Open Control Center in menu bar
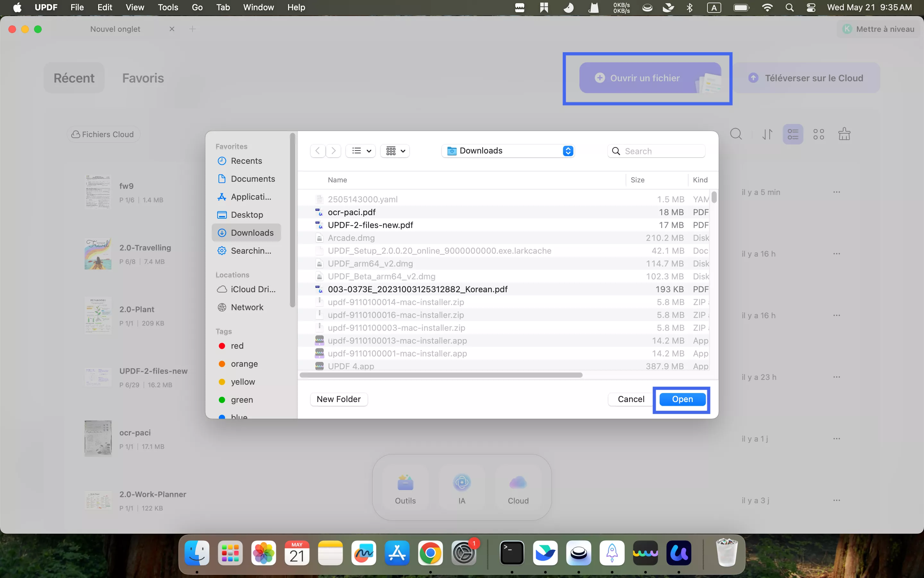The image size is (924, 578). click(811, 7)
